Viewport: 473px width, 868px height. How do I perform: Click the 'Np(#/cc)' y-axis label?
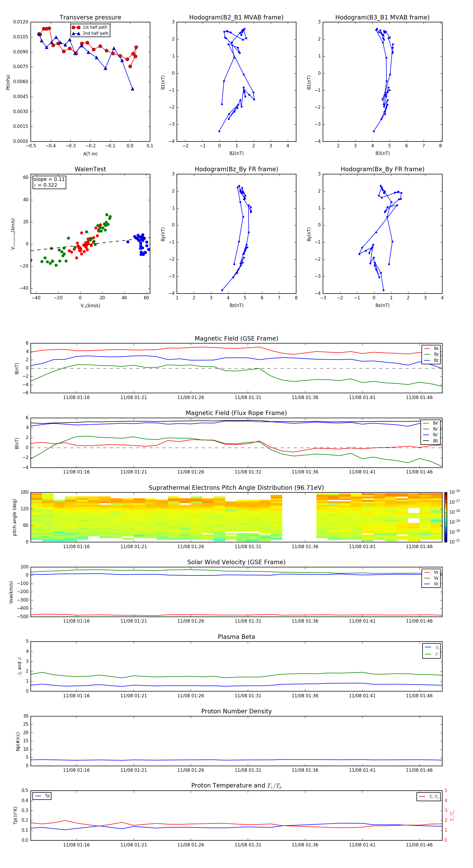click(x=18, y=741)
